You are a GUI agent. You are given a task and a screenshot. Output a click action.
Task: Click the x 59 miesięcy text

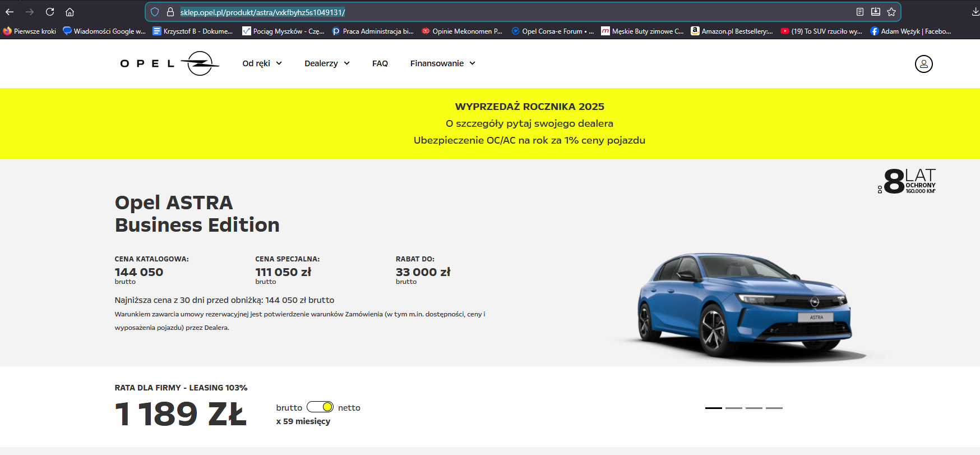click(x=303, y=421)
